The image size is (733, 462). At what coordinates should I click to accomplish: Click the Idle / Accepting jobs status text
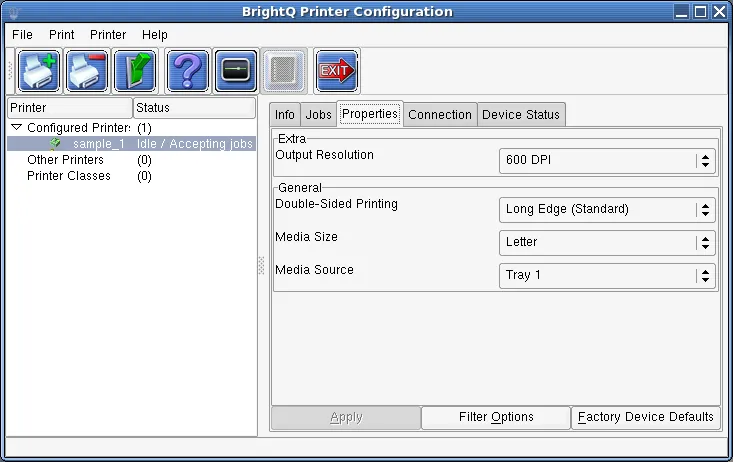pyautogui.click(x=194, y=144)
